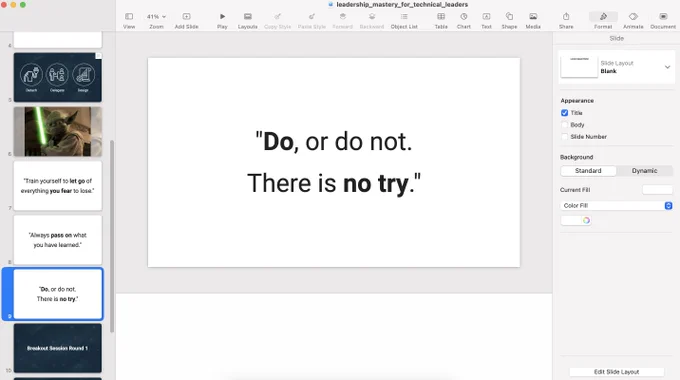
Task: Select the Breakout Session Round 1 slide
Action: (58, 348)
